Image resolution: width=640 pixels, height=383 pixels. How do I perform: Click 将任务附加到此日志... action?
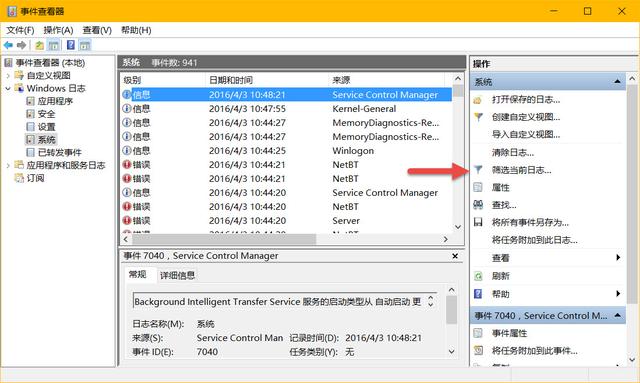(x=535, y=240)
